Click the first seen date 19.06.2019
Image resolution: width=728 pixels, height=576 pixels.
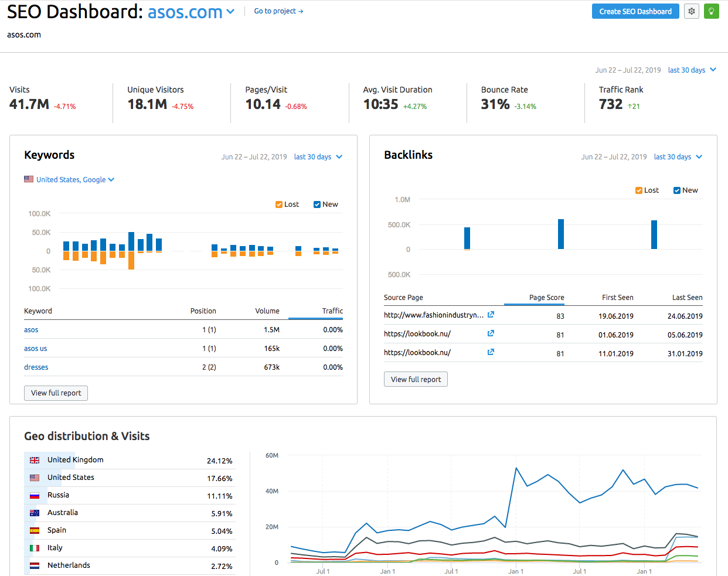click(616, 316)
